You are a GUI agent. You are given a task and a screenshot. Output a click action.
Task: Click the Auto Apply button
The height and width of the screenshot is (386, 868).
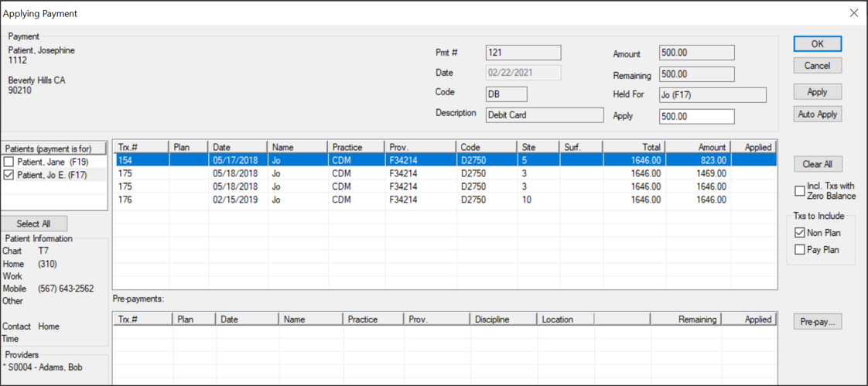pyautogui.click(x=817, y=114)
